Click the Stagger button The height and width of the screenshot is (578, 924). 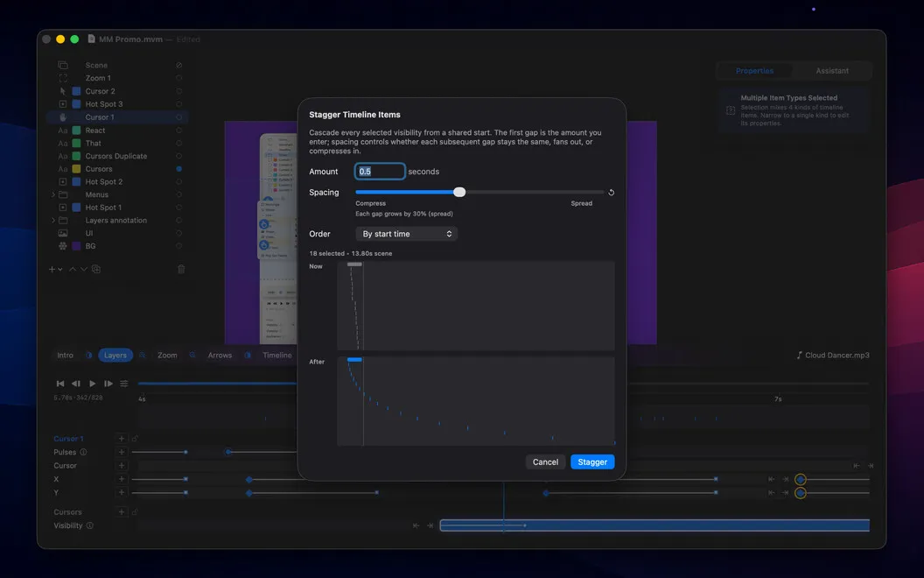pos(592,462)
